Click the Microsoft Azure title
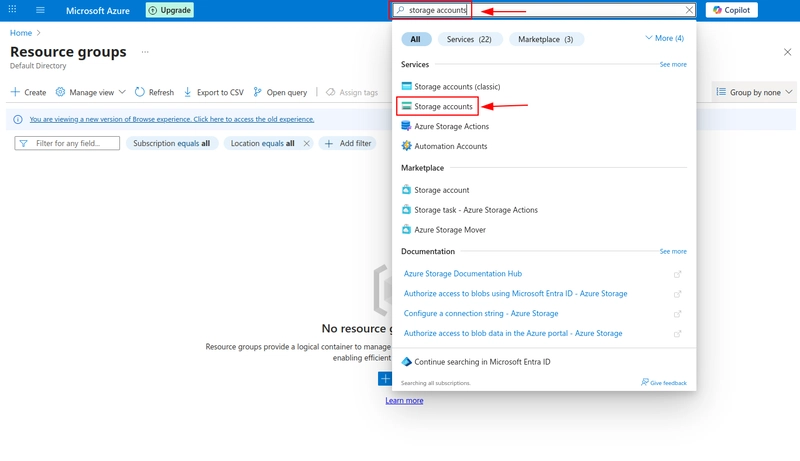This screenshot has height=461, width=800. click(x=97, y=10)
